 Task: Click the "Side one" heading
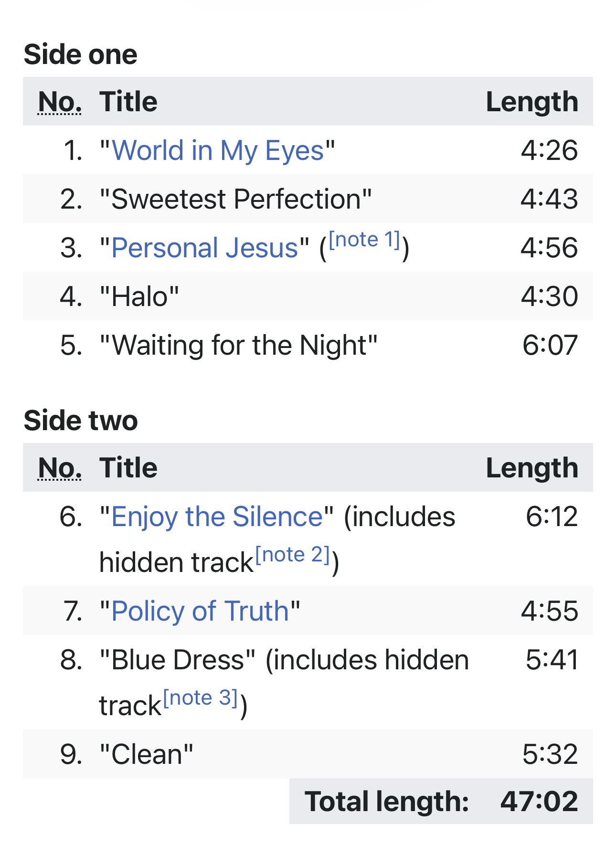pyautogui.click(x=80, y=54)
